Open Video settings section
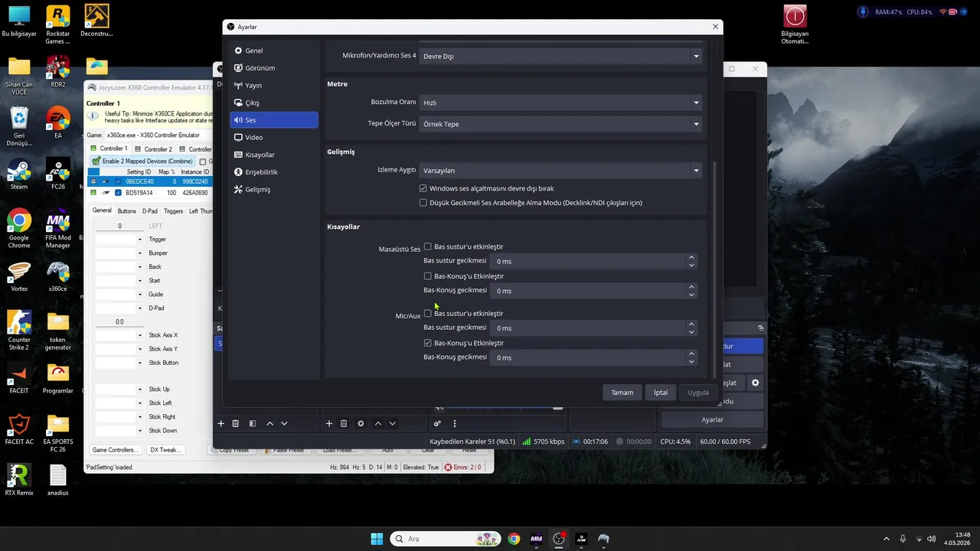 click(273, 137)
